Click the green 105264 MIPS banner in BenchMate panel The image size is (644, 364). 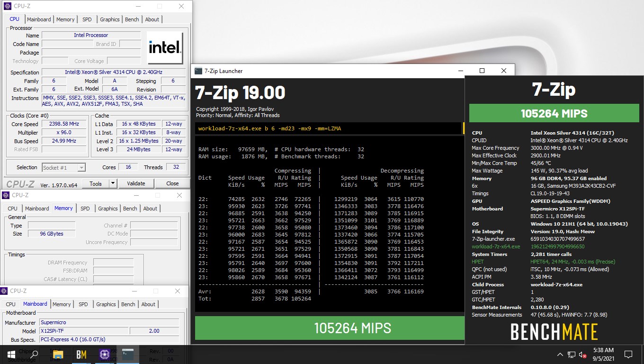pyautogui.click(x=554, y=113)
